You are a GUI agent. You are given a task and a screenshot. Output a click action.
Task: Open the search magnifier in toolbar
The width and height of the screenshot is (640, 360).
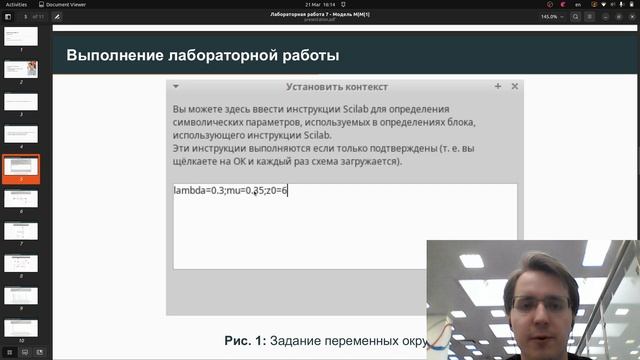point(576,17)
